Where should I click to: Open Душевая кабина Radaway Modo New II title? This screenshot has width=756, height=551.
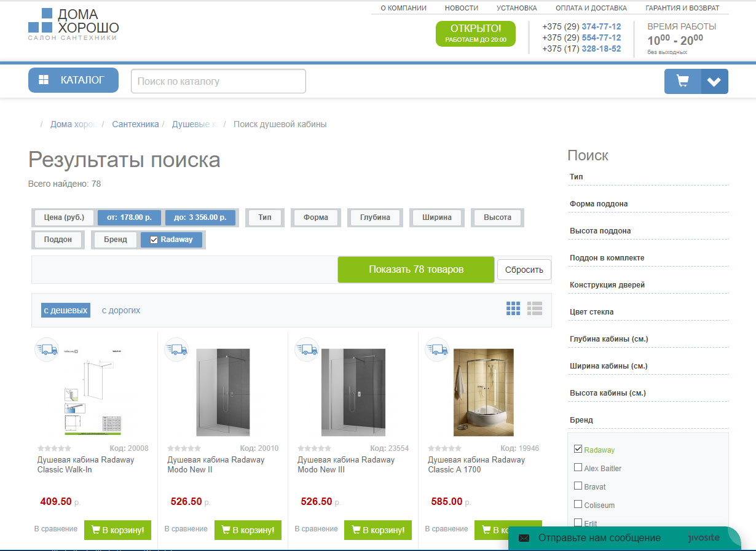click(216, 464)
